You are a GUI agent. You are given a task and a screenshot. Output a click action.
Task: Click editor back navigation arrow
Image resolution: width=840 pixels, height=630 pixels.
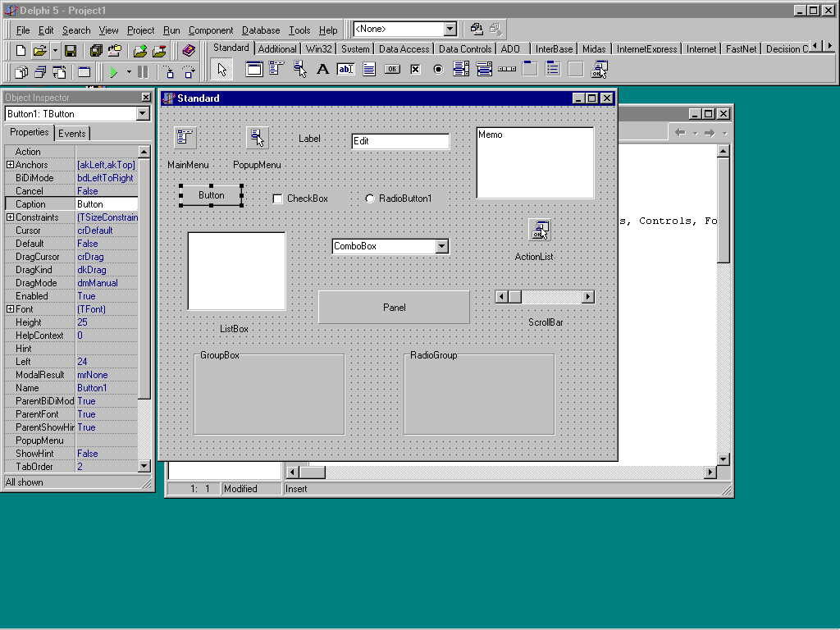680,133
